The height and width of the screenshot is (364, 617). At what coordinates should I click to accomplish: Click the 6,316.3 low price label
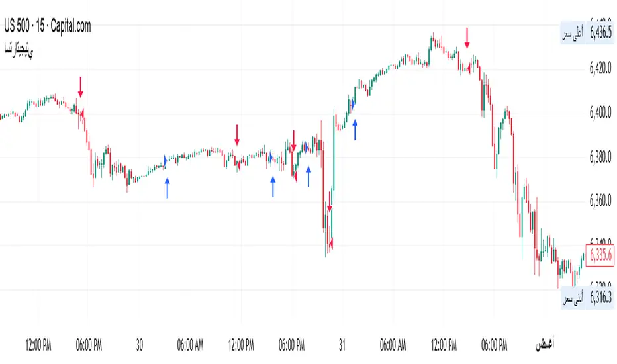(590, 298)
